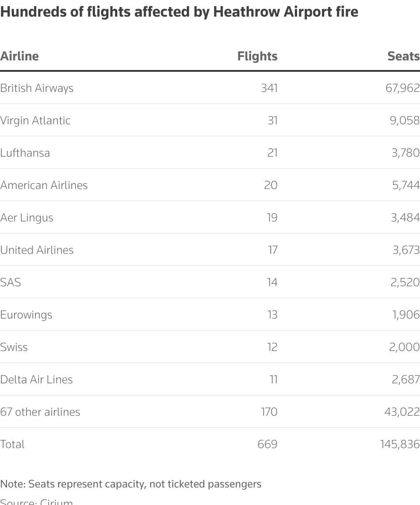
Task: Click the Heathrow Airport fire table title
Action: 179,12
